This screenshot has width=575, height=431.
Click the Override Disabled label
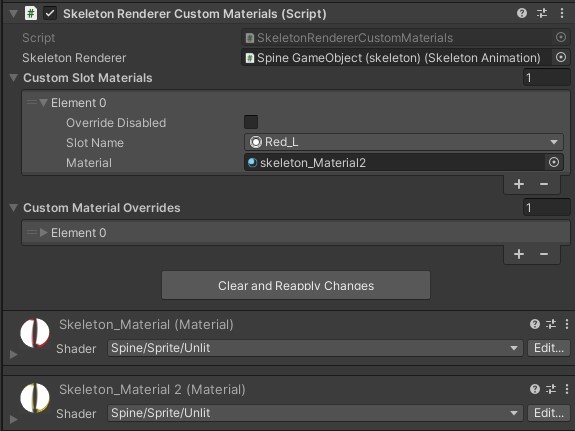point(116,123)
